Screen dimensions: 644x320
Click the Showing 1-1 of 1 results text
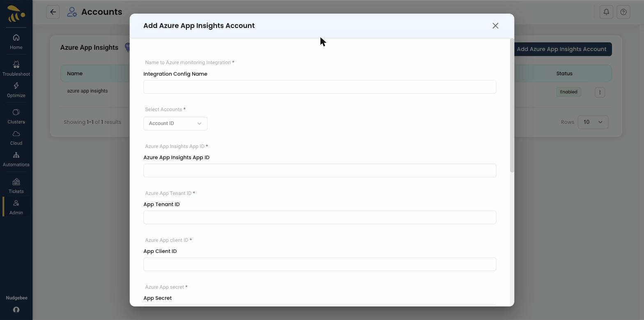coord(92,122)
